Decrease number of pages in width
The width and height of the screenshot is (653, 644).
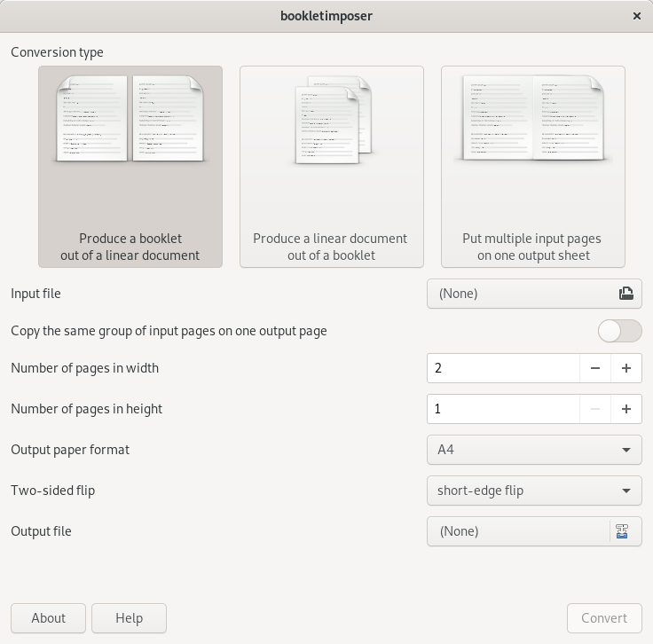594,368
